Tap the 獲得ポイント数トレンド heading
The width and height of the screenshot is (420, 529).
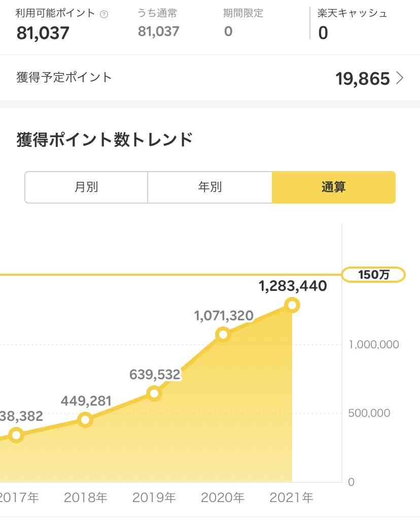[104, 140]
